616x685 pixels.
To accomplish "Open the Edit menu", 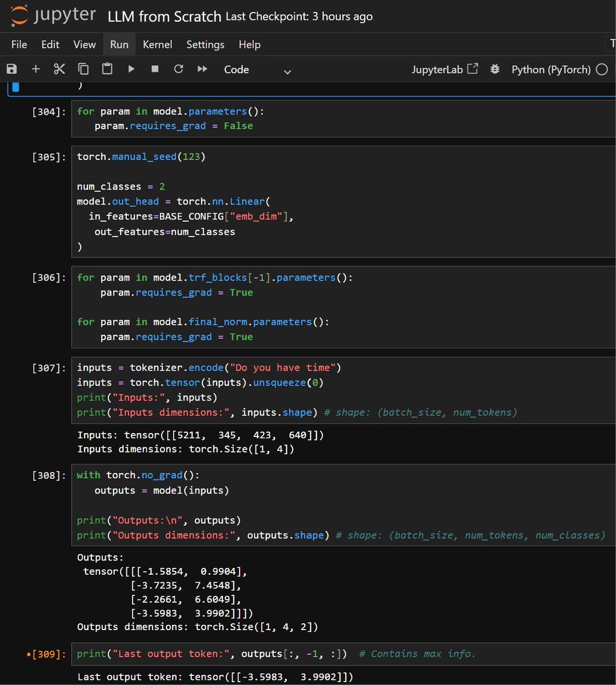I will point(50,45).
